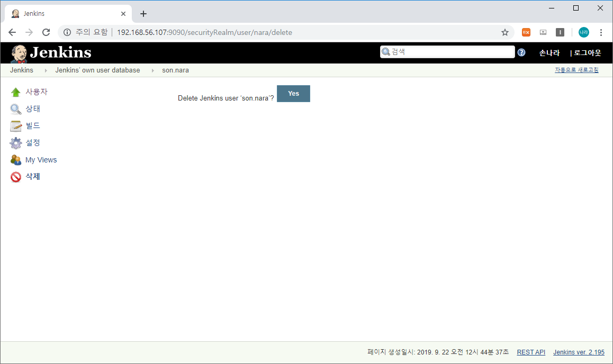
Task: Click the browser address bar URL
Action: (204, 32)
